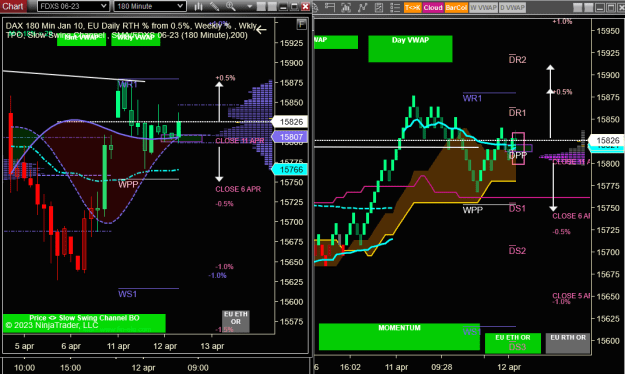
Task: Open the strategies zigzag line icon
Action: (362, 7)
